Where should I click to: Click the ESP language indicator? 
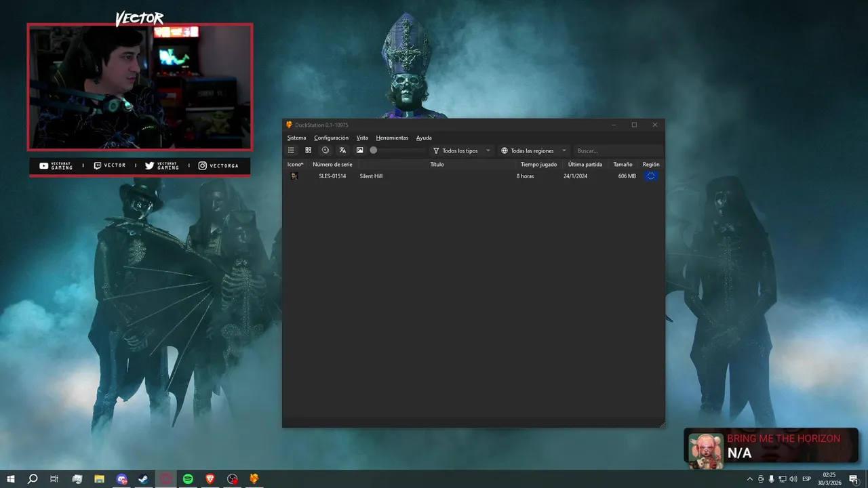point(807,479)
